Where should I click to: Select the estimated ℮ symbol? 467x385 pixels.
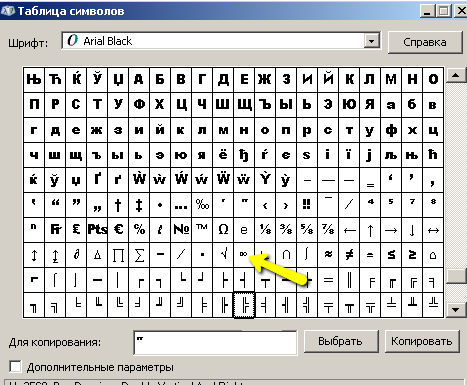coord(244,230)
